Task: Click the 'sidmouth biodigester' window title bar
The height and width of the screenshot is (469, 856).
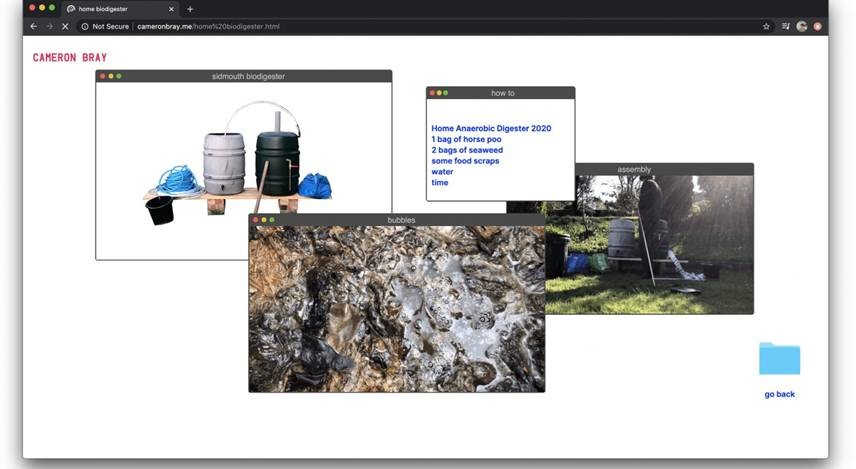Action: click(x=248, y=76)
